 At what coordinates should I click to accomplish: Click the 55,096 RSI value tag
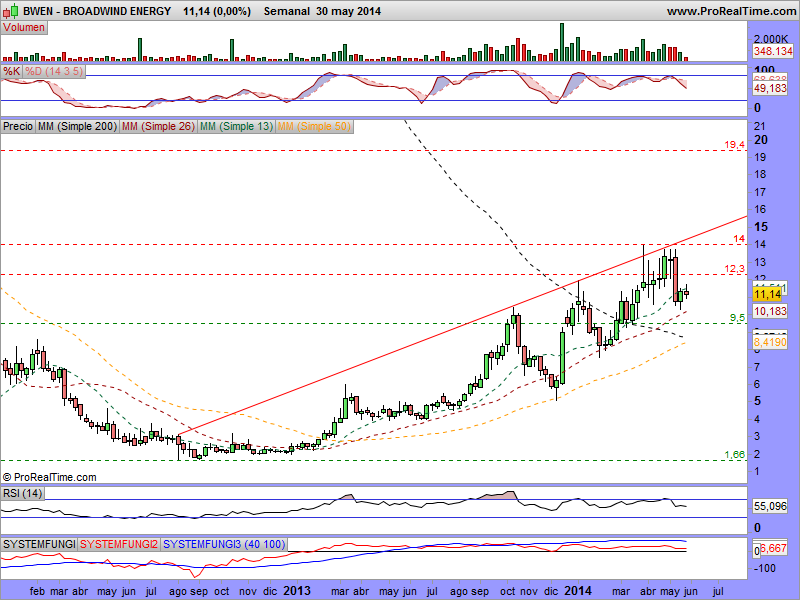pos(770,506)
